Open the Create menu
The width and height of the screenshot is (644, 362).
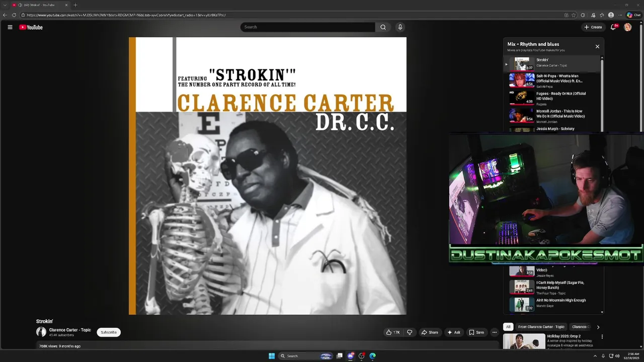(593, 27)
